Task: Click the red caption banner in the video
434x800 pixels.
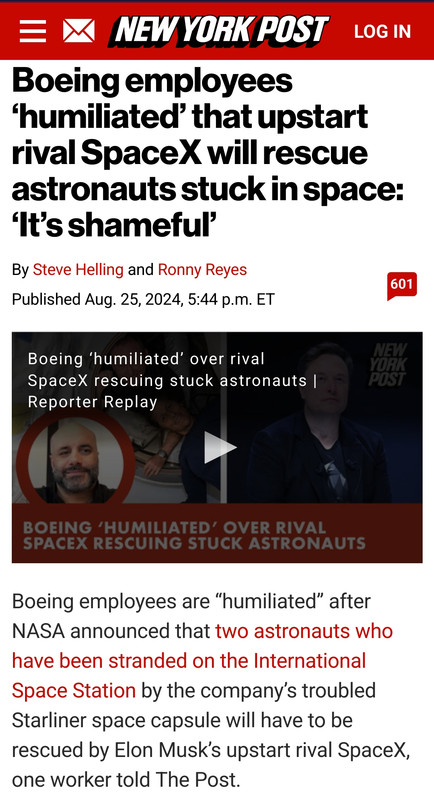Action: point(217,533)
